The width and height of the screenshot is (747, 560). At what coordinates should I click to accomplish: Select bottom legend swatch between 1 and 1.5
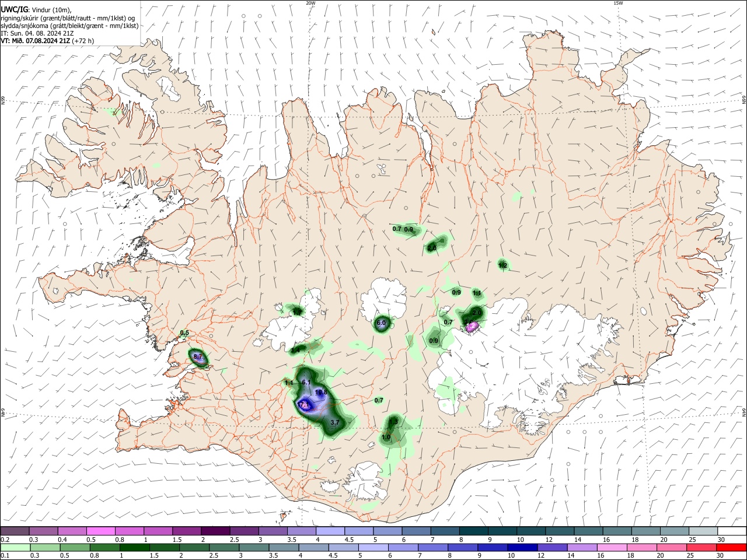(x=135, y=547)
